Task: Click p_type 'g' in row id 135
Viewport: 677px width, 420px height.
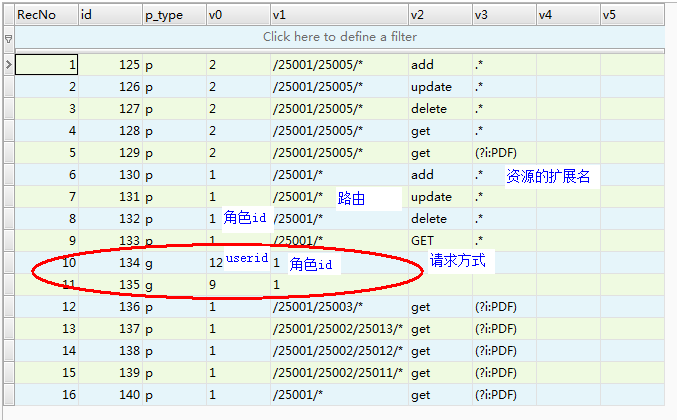Action: point(149,286)
